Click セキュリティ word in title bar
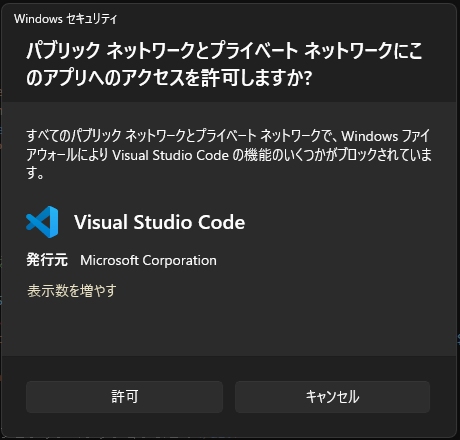The width and height of the screenshot is (460, 440). 92,19
